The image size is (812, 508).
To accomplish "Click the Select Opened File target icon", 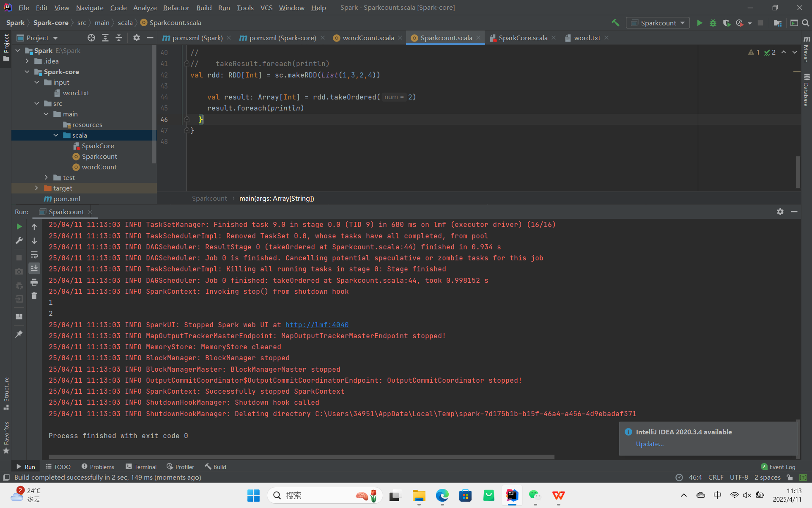I will pyautogui.click(x=91, y=38).
